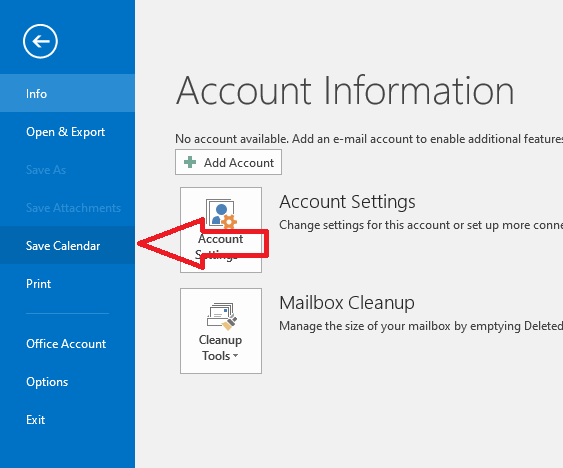Click the Cleanup Tools mailbox broom icon
Screen dimensions: 563x468
[x=222, y=316]
